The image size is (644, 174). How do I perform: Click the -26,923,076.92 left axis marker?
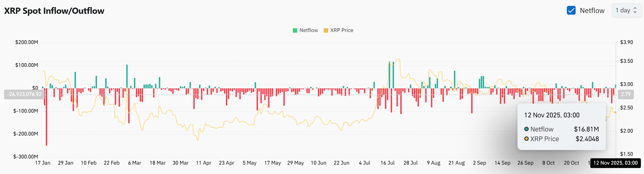tap(24, 94)
